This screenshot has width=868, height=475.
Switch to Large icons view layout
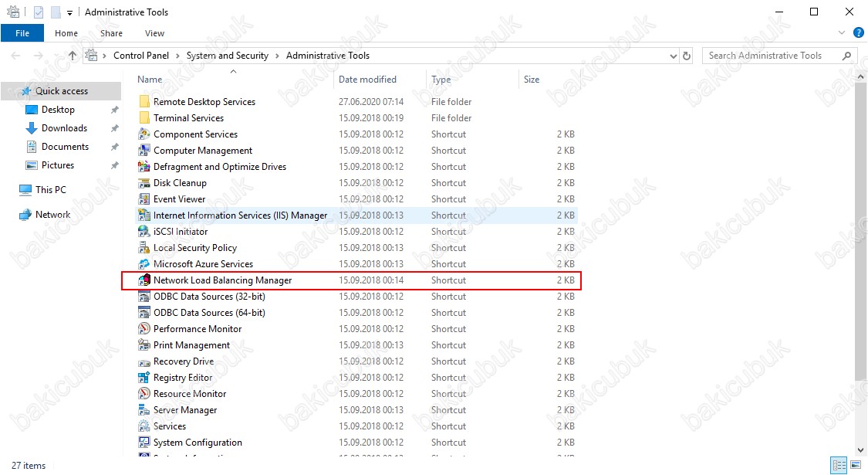click(856, 465)
